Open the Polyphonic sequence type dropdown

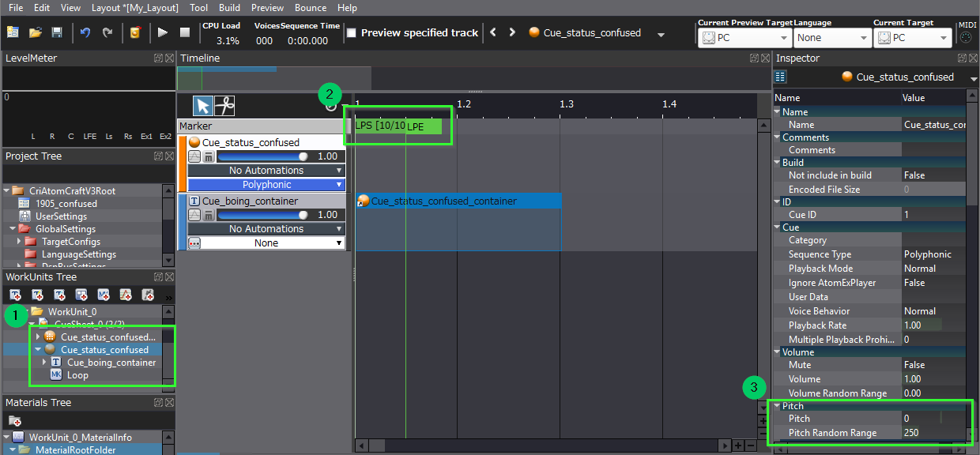tap(266, 185)
